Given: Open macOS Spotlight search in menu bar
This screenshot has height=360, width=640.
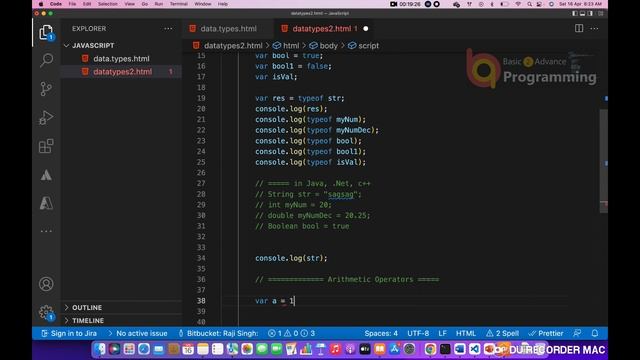Looking at the screenshot, I should (529, 4).
